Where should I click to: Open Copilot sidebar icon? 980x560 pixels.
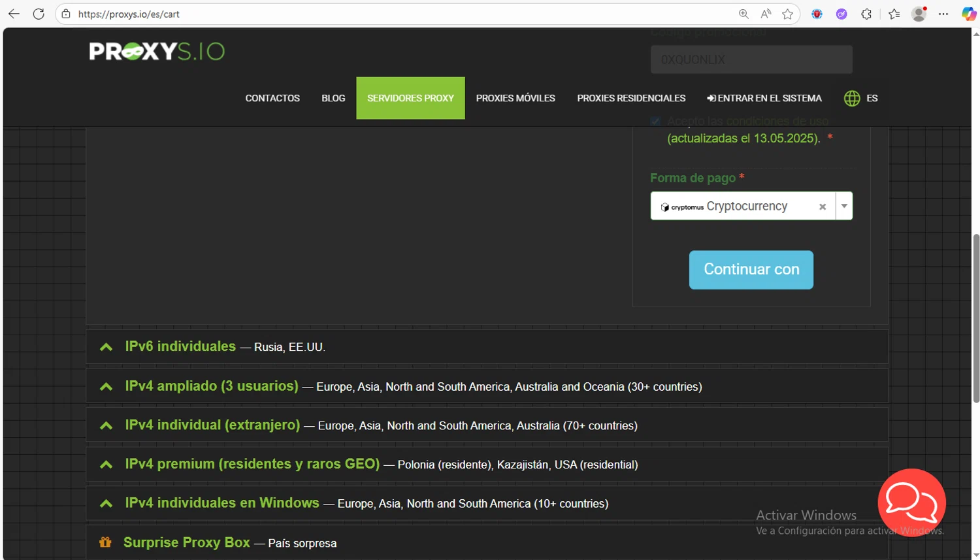[x=968, y=14]
